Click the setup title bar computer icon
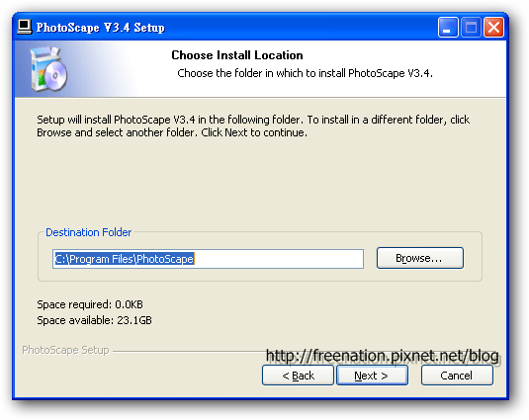This screenshot has width=529, height=420. click(x=25, y=27)
